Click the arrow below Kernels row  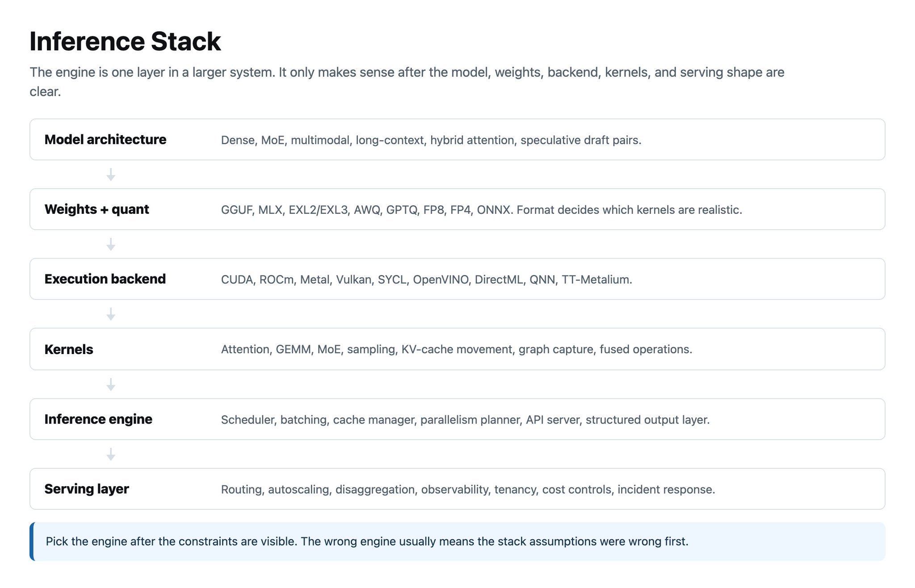[111, 384]
